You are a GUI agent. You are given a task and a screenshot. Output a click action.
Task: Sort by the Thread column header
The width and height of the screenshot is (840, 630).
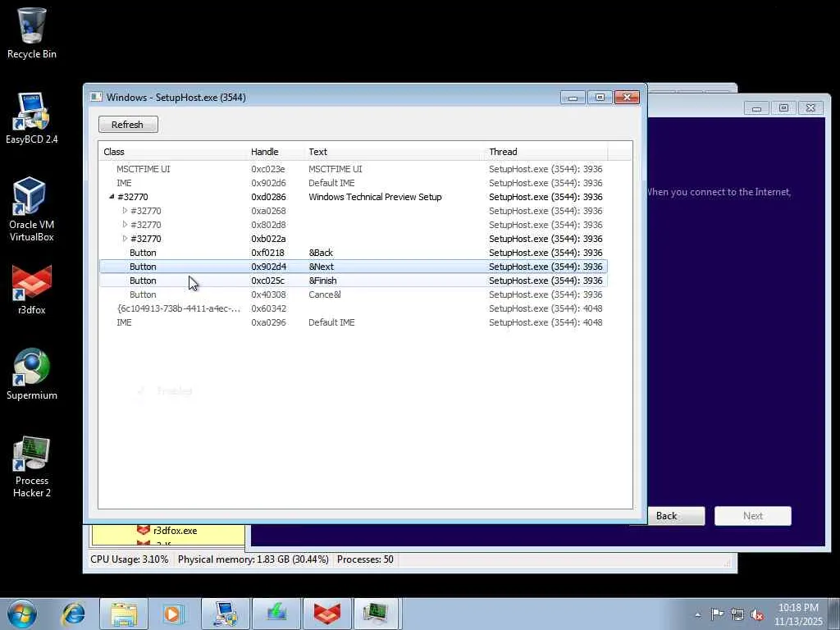point(546,152)
